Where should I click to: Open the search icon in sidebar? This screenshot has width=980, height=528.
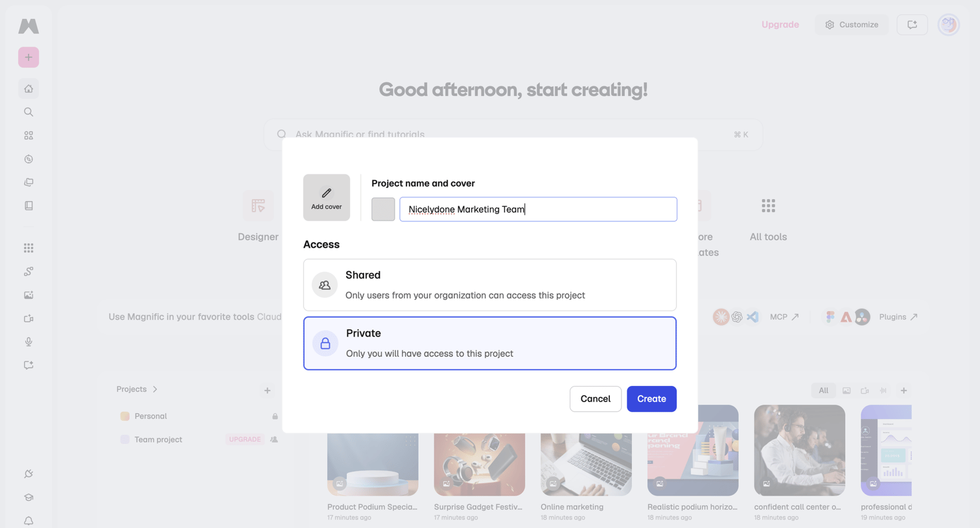(29, 112)
